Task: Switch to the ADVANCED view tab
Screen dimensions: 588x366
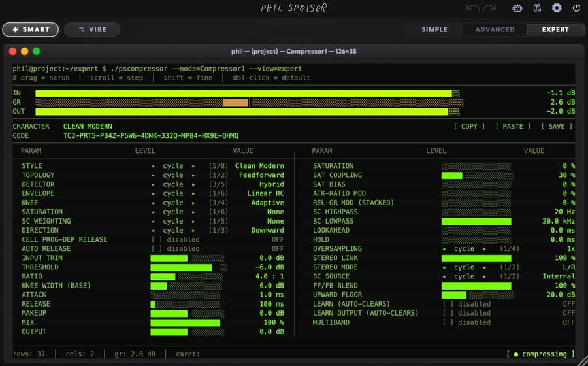Action: [x=495, y=29]
